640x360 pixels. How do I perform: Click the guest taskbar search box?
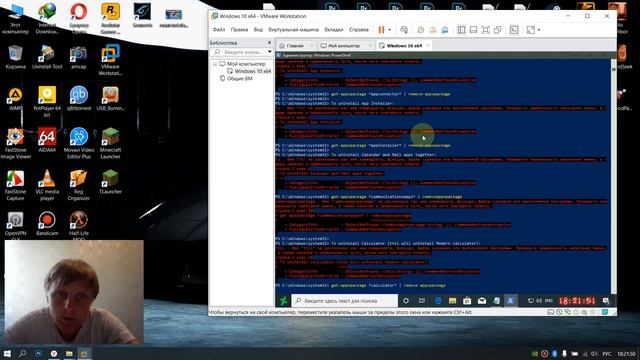tap(344, 301)
